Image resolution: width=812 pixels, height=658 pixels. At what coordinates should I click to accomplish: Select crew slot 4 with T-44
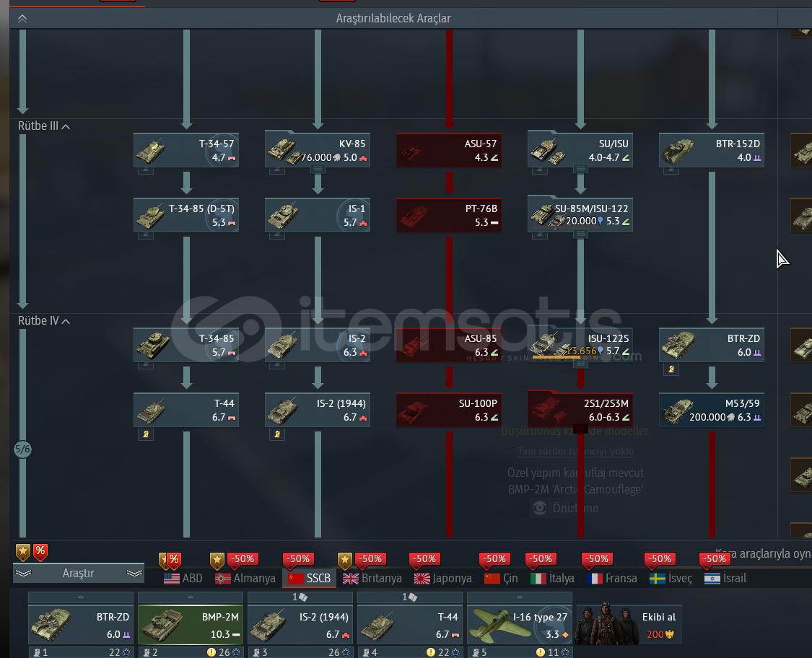[x=410, y=624]
